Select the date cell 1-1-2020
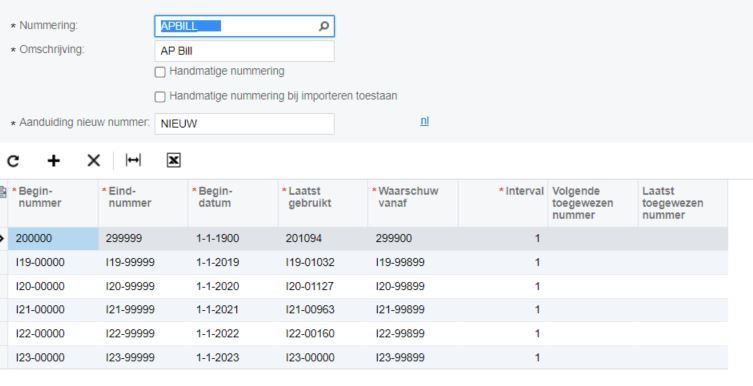Screen dimensions: 753x386 pos(232,287)
